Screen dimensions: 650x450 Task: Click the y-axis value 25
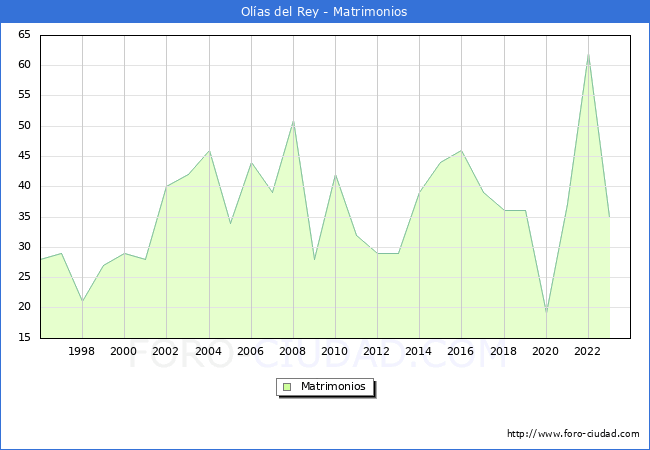pos(24,277)
